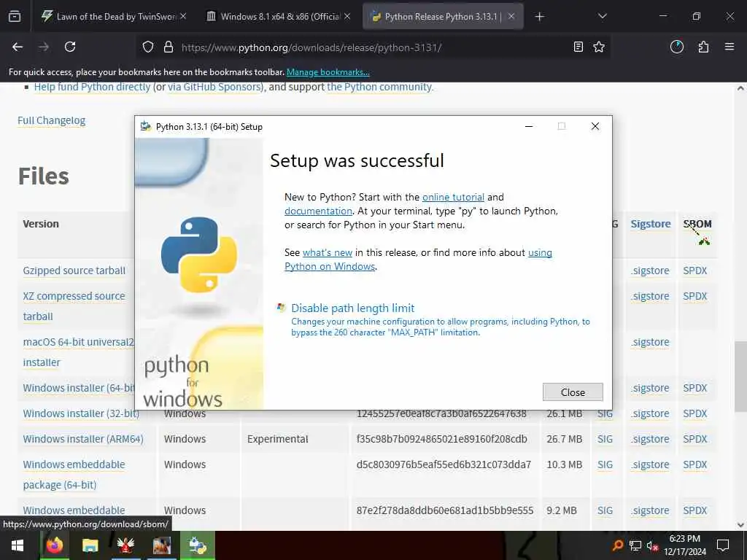Click Help fund Python directly link
This screenshot has height=560, width=747.
[x=92, y=87]
